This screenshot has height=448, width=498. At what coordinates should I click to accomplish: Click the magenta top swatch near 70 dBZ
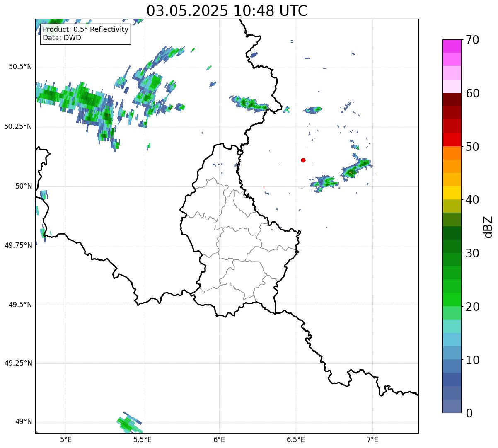coord(452,46)
